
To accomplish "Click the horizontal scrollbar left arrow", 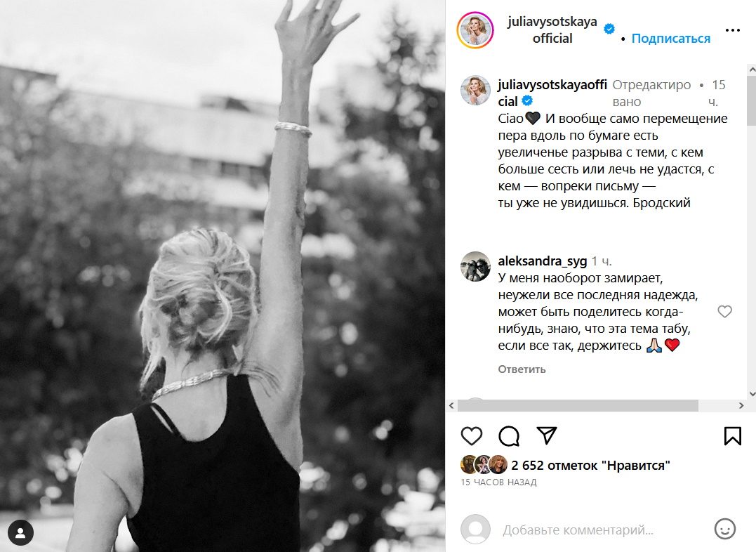I will pyautogui.click(x=451, y=406).
